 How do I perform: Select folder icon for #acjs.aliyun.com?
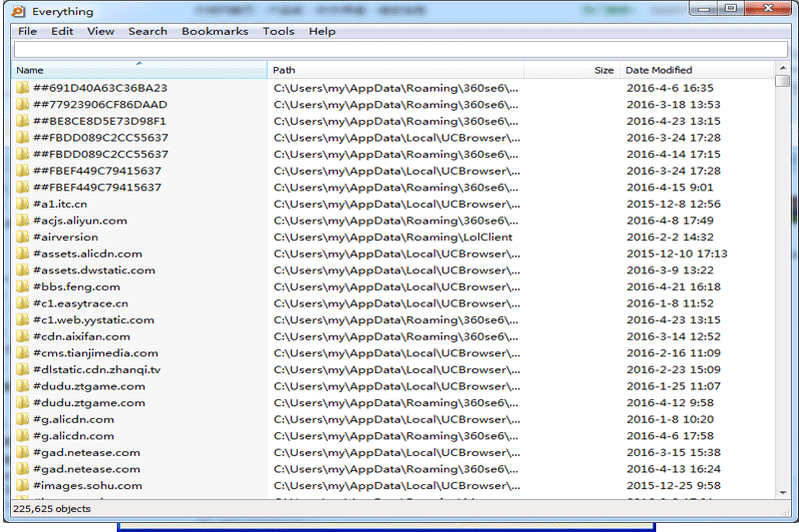click(x=22, y=221)
